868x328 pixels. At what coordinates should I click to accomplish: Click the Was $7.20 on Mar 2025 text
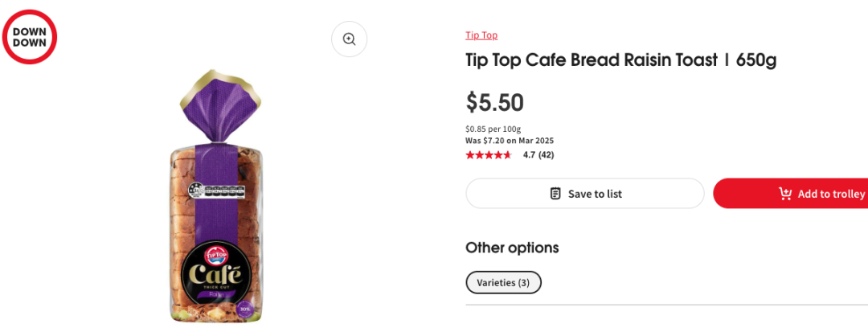(510, 141)
